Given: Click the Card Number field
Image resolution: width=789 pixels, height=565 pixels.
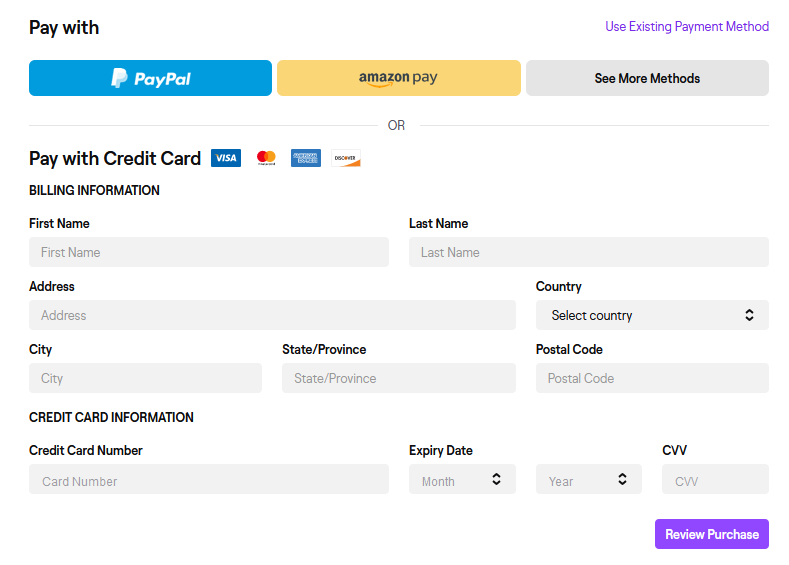Looking at the screenshot, I should tap(209, 479).
